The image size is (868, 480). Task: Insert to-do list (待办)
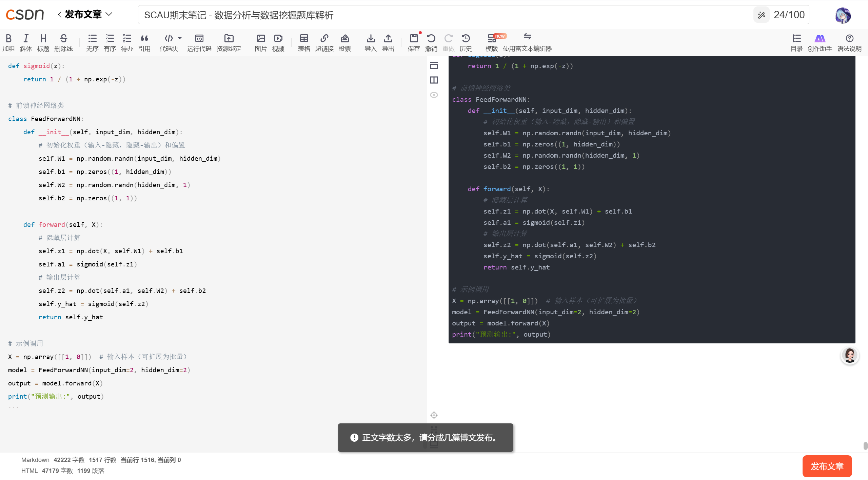coord(127,43)
